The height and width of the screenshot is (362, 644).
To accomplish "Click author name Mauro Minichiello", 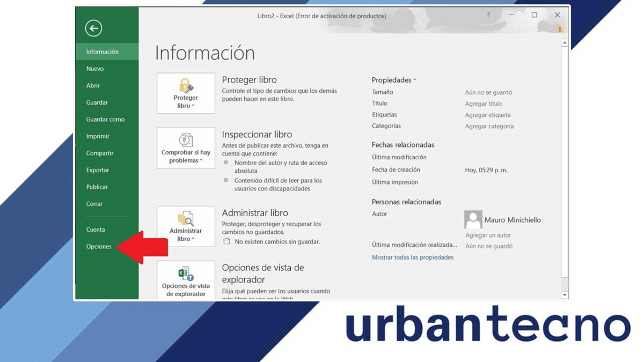I will (x=513, y=220).
